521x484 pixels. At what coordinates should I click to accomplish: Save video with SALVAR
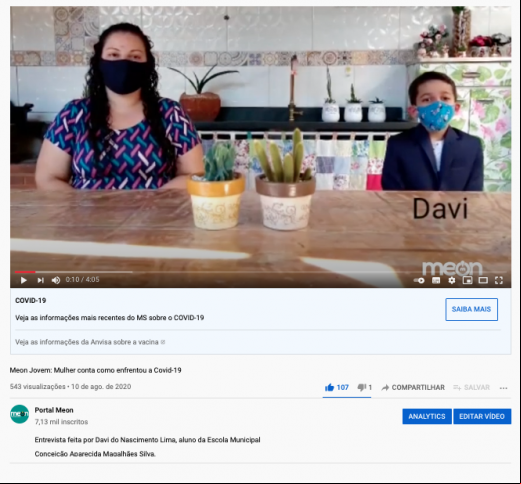tap(472, 387)
